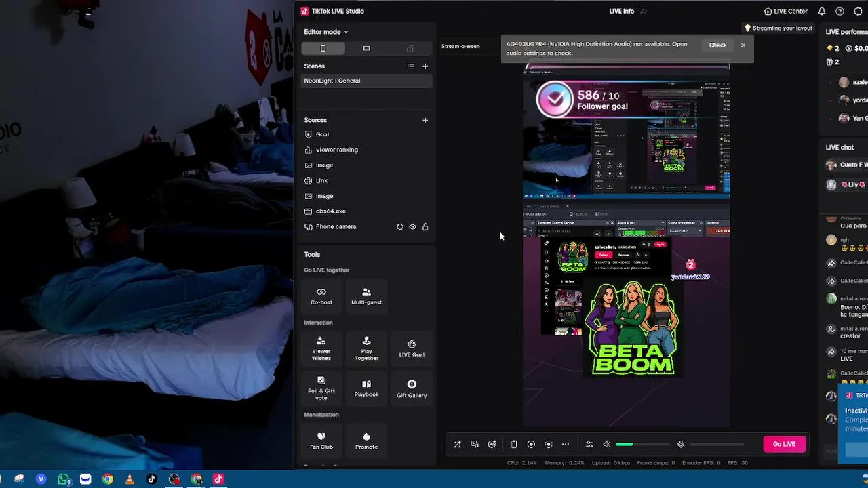Start recording with the record icon
Screen dimensions: 868x488
[531, 445]
